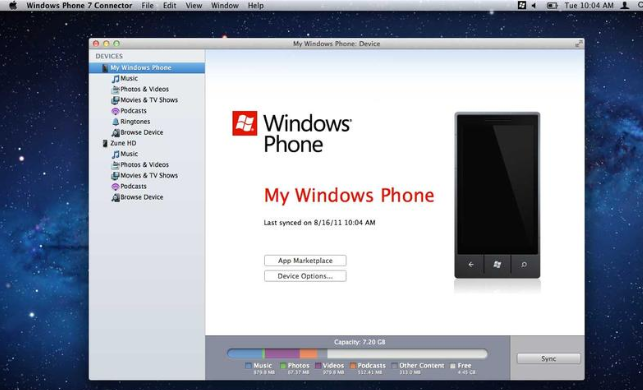Click the DEVICES sidebar header
This screenshot has width=643, height=390.
tap(109, 56)
